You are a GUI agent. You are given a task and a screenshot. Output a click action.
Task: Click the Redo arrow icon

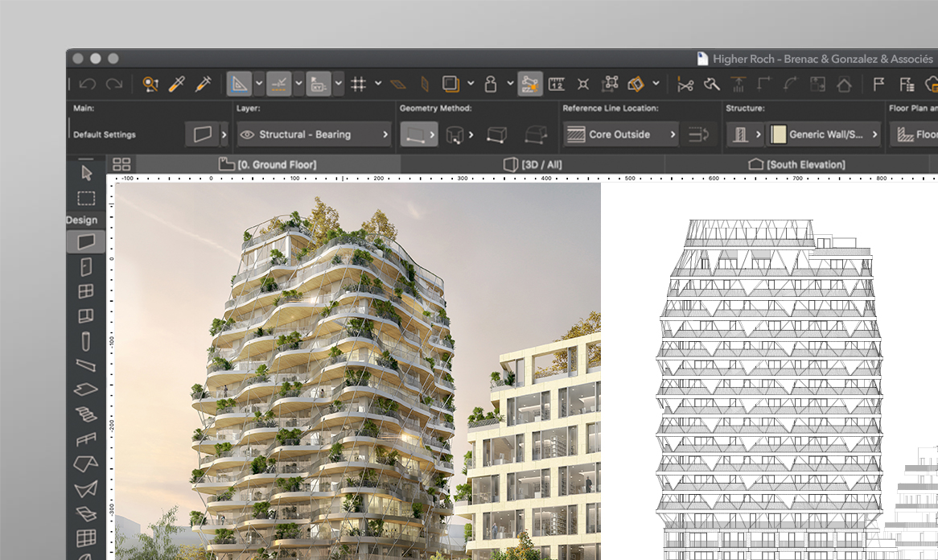(x=114, y=84)
